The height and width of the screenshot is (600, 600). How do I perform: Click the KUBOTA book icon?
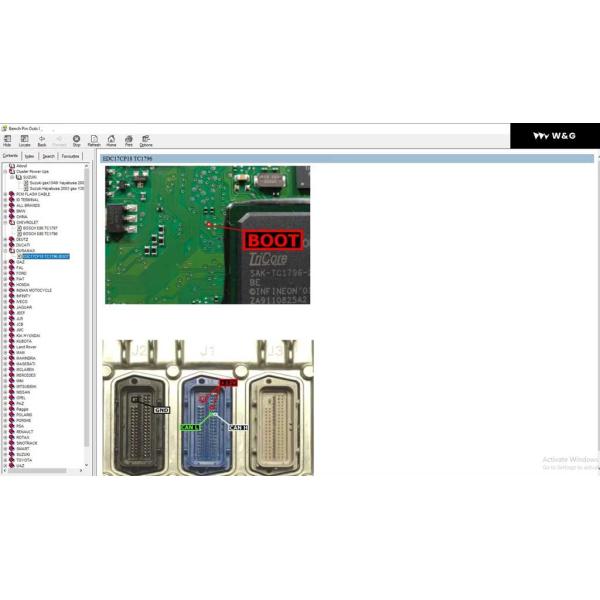[12, 341]
